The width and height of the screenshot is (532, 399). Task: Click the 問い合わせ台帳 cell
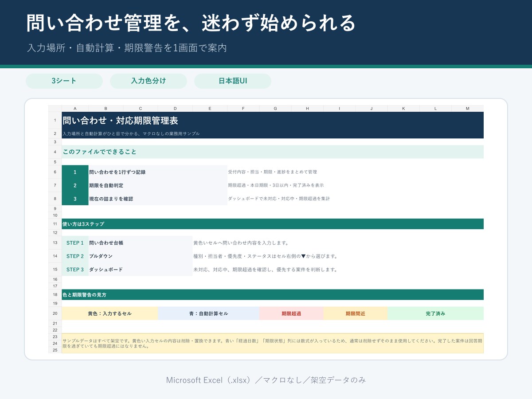tap(141, 243)
